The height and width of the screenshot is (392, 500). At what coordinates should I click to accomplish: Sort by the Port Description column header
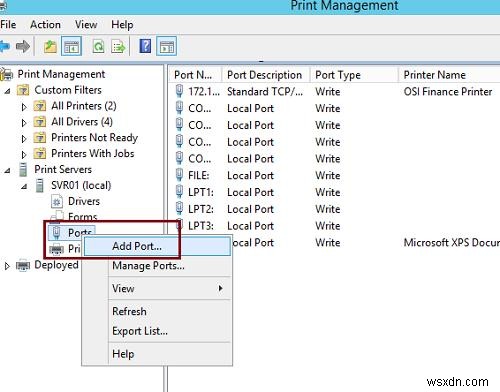click(x=266, y=75)
